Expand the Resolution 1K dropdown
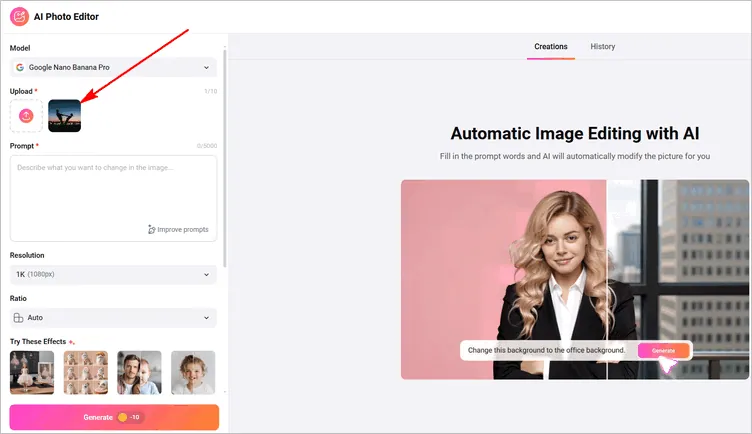The image size is (752, 434). (x=113, y=274)
